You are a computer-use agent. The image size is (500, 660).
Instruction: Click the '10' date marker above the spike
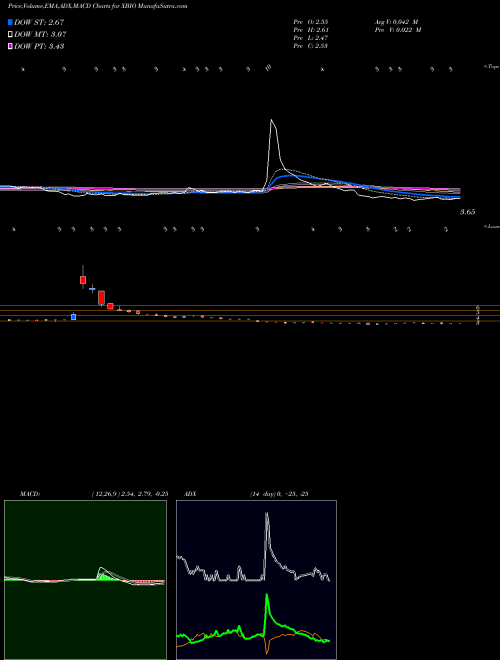269,67
